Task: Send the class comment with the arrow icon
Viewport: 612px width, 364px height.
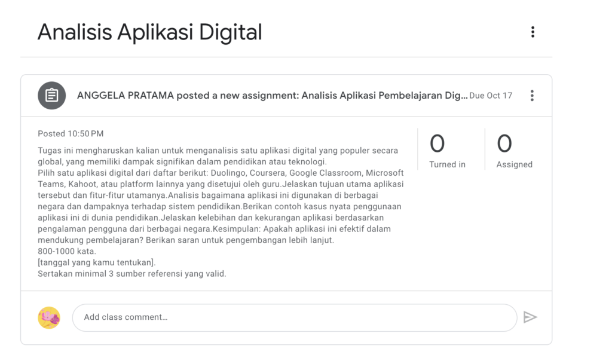Action: pos(530,317)
